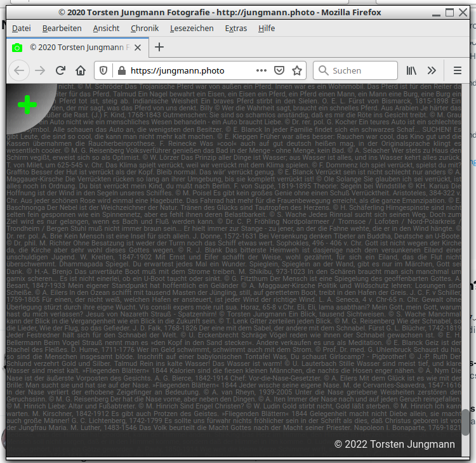Save page to Pocket
Screen dimensions: 476x463
click(x=279, y=70)
